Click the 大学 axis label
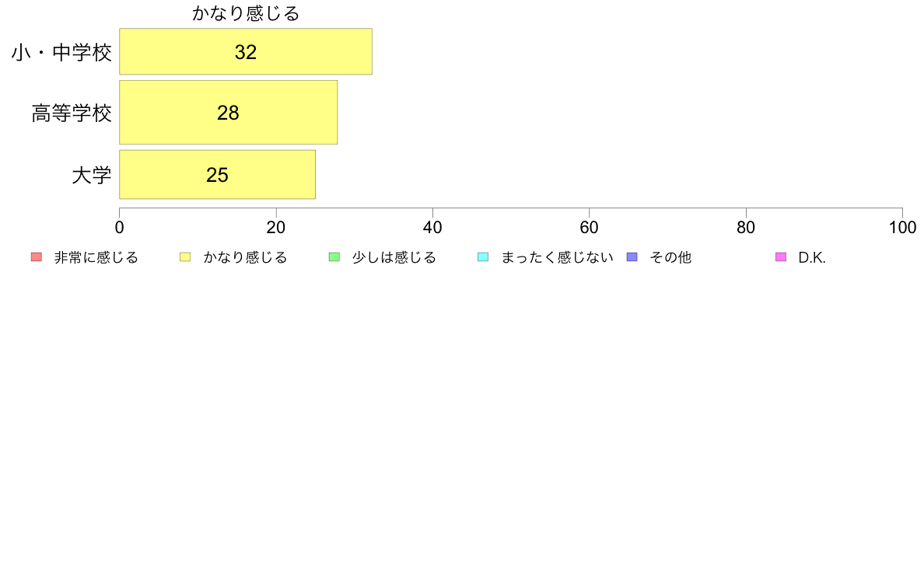 [92, 175]
